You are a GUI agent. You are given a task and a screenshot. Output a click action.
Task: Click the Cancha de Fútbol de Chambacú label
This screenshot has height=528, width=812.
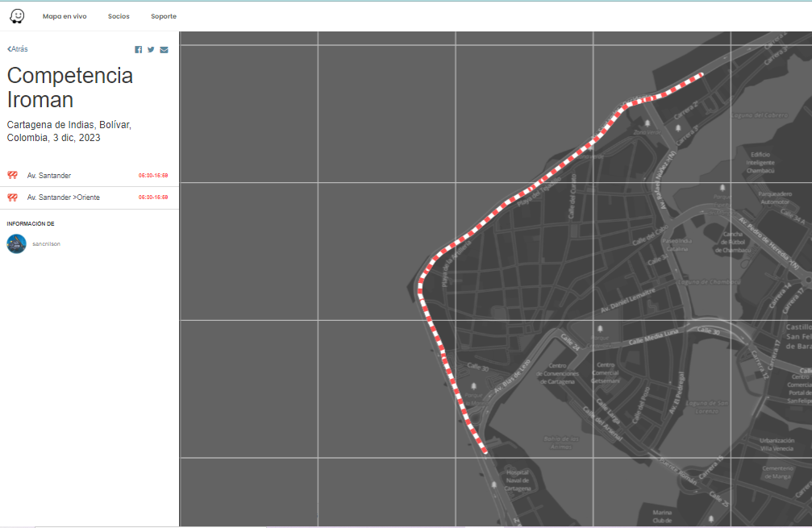pos(733,243)
